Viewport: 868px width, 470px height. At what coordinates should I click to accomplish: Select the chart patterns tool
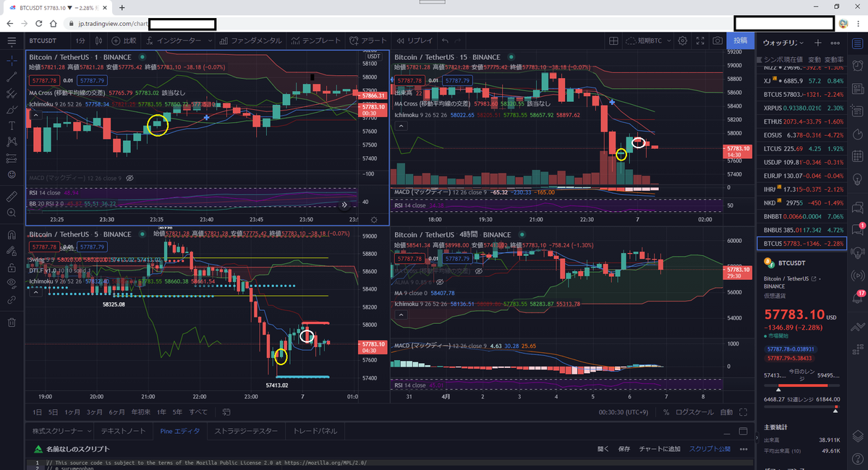pos(12,142)
